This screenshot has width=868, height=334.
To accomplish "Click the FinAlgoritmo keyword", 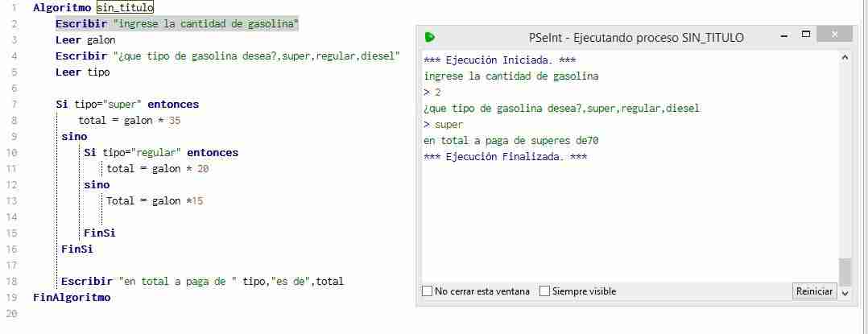I will pos(72,297).
